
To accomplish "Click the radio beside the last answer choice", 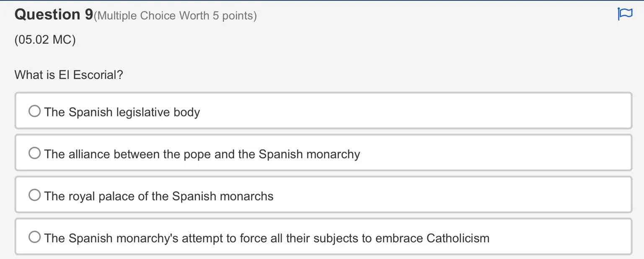I will (34, 237).
